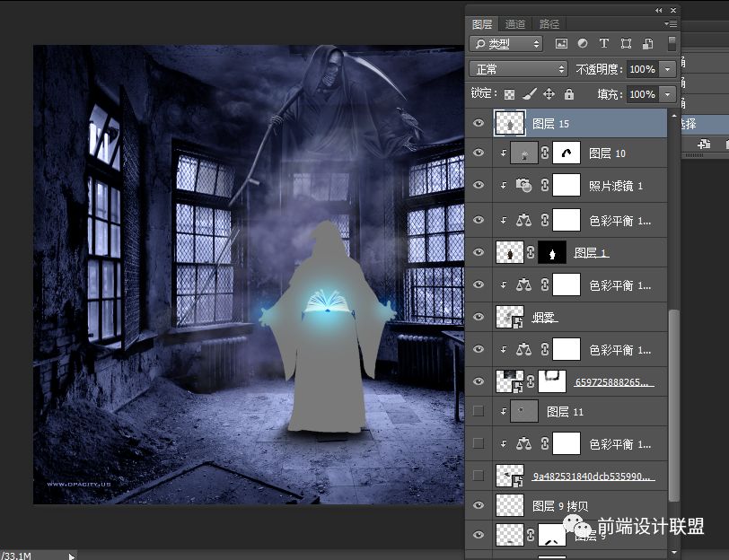729x560 pixels.
Task: Click the adjustment layer filter icon
Action: point(582,44)
